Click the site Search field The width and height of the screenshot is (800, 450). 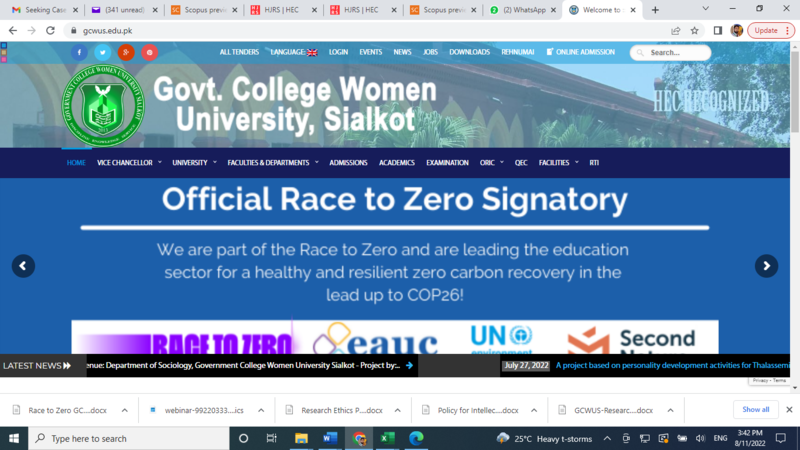tap(670, 53)
